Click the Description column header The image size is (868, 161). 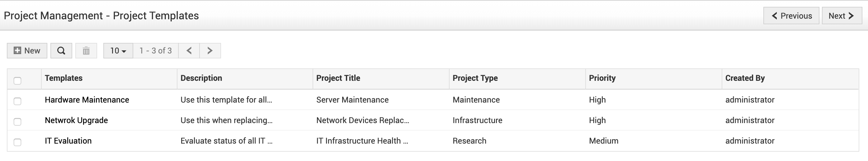click(x=201, y=78)
